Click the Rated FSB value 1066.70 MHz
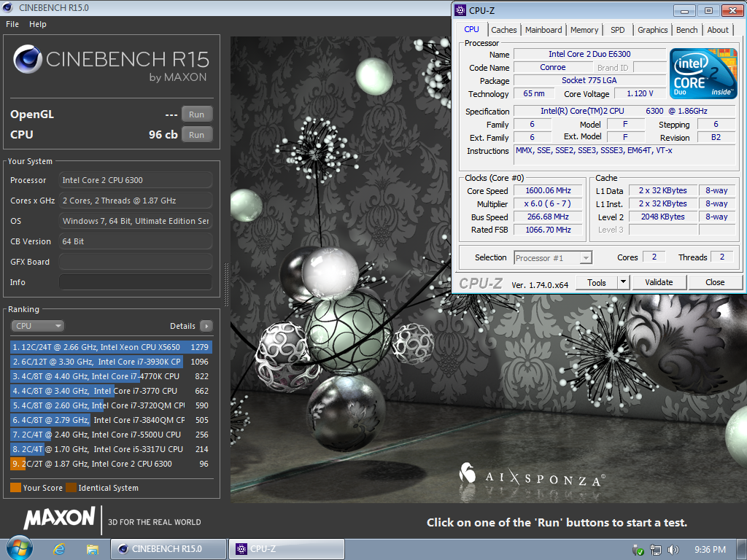This screenshot has height=560, width=747. tap(548, 230)
